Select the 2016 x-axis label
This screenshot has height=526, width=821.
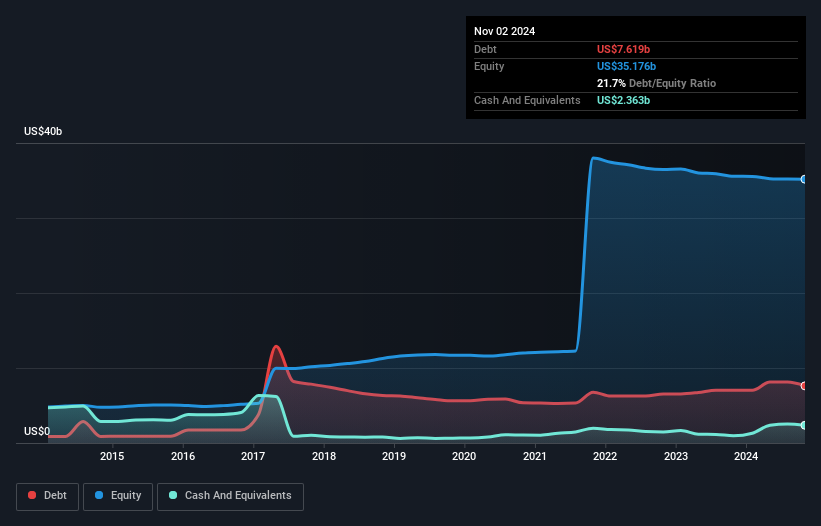pyautogui.click(x=183, y=456)
